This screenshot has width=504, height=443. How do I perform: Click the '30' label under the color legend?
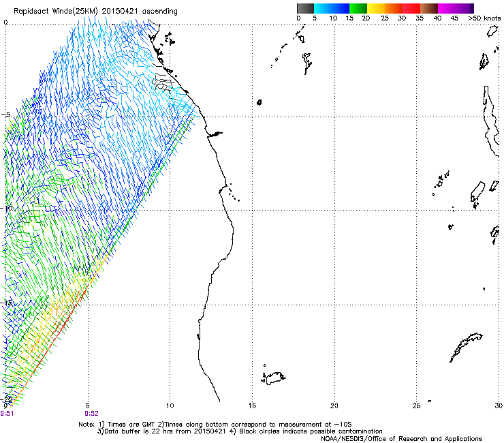point(402,18)
